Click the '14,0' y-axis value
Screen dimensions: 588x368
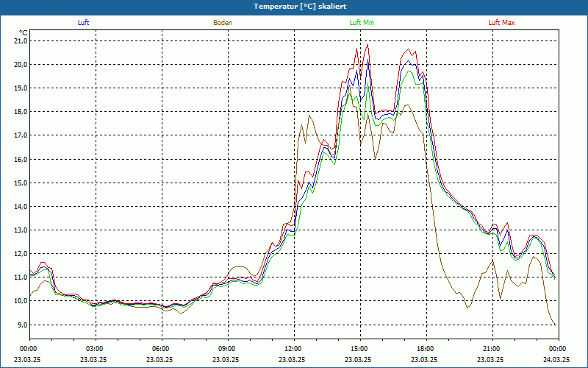[x=21, y=207]
